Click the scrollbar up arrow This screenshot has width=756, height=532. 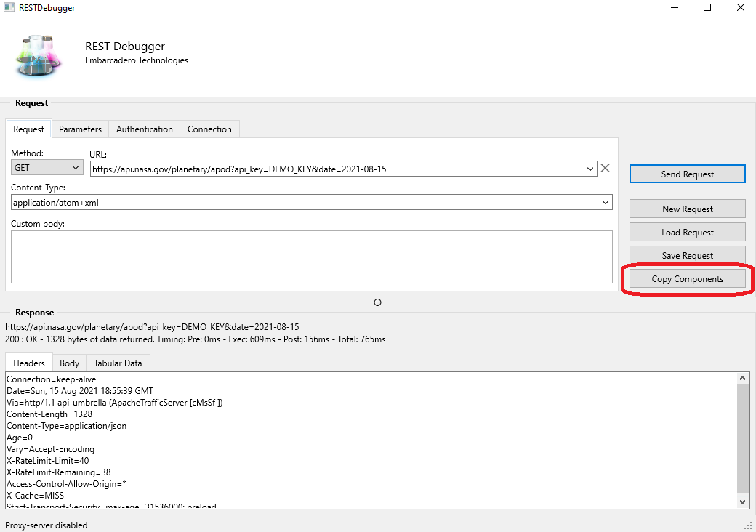click(x=743, y=377)
